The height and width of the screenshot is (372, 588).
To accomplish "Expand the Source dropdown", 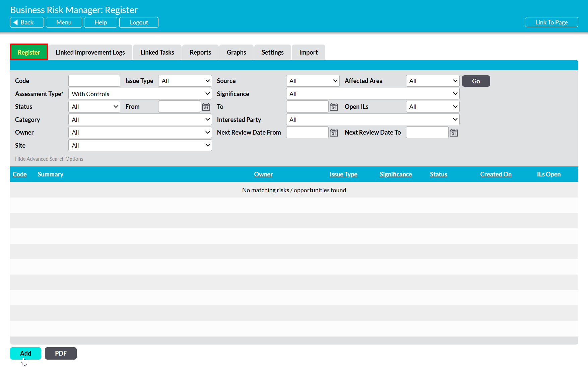I will (313, 81).
